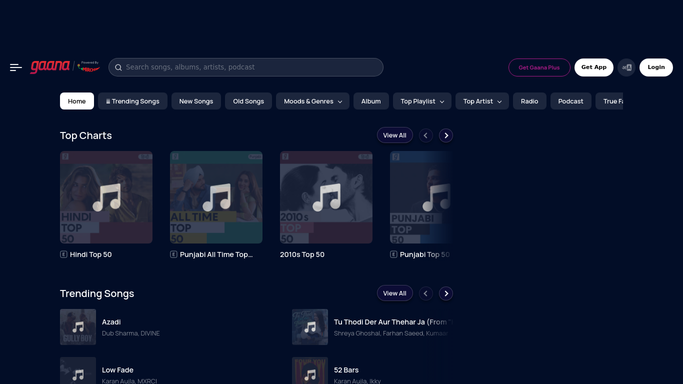
Task: Open the Punjabi Top 50 chart cover
Action: [x=420, y=197]
